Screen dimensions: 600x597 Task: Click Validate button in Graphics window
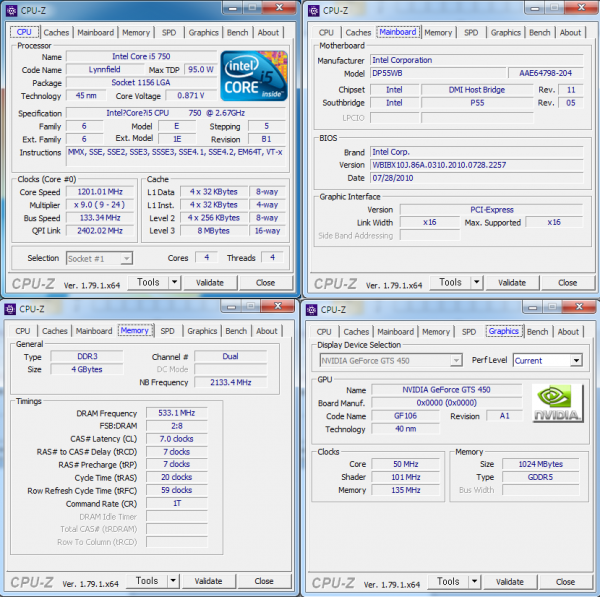pyautogui.click(x=510, y=582)
